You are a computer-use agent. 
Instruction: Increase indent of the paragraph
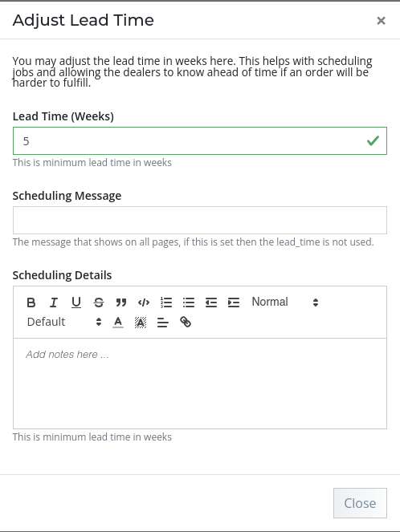pos(234,303)
